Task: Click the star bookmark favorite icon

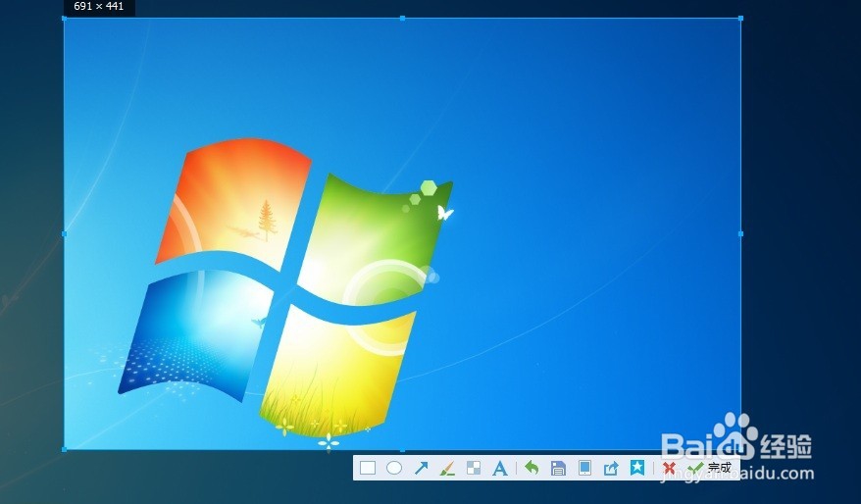Action: [637, 468]
